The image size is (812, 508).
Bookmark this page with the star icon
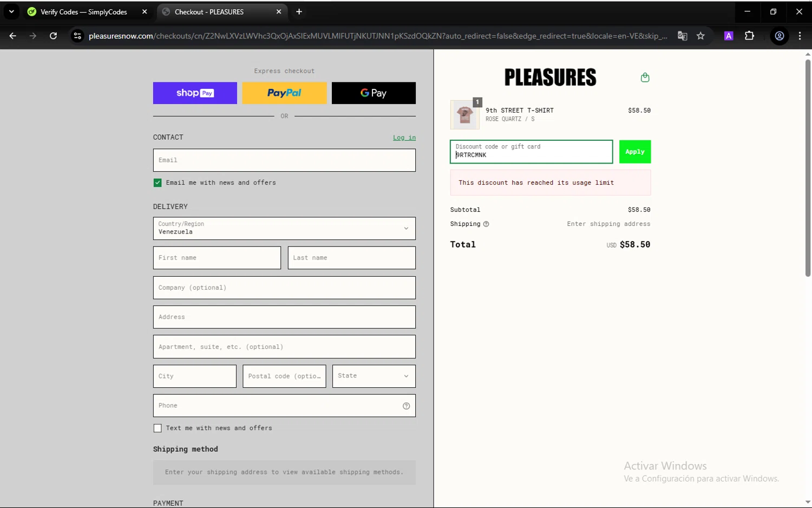click(700, 36)
